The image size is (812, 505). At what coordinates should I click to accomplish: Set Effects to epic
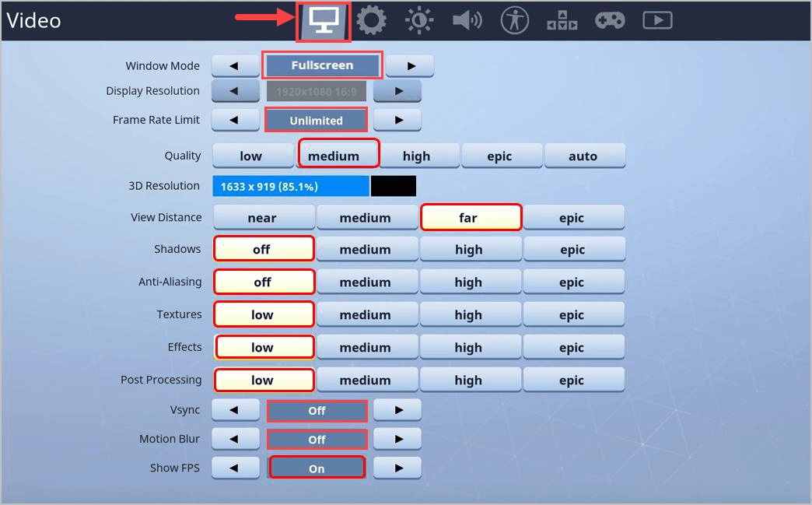pyautogui.click(x=574, y=346)
